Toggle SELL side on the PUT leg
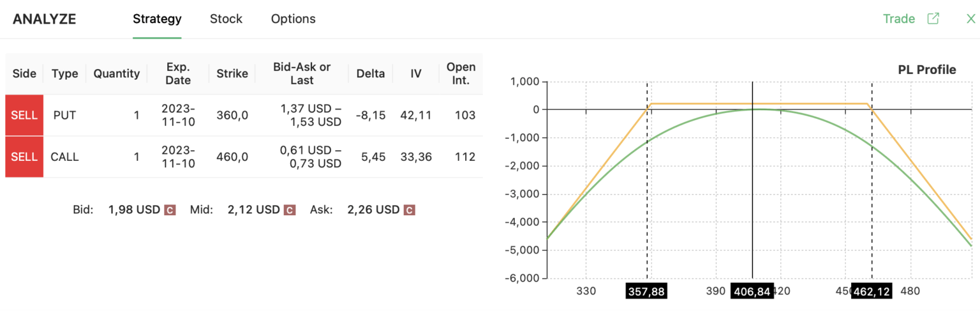 click(x=24, y=116)
